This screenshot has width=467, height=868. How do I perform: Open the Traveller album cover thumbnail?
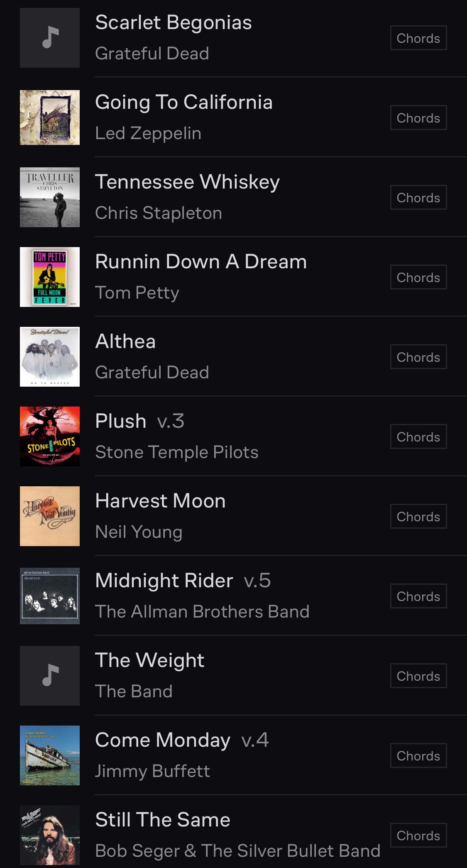(x=50, y=197)
